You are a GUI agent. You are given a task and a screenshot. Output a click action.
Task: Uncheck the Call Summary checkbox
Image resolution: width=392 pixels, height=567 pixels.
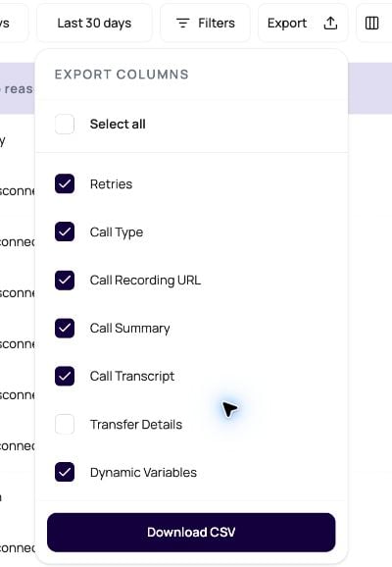point(65,328)
